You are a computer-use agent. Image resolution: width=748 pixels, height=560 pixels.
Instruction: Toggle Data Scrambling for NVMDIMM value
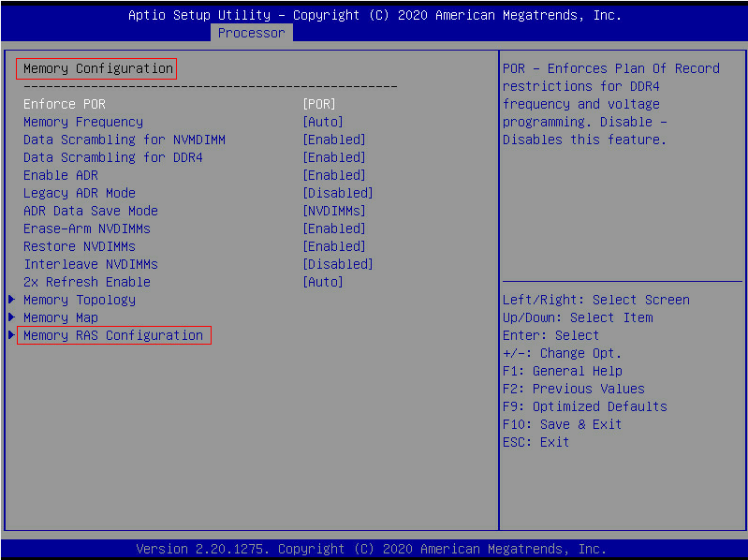pos(333,140)
